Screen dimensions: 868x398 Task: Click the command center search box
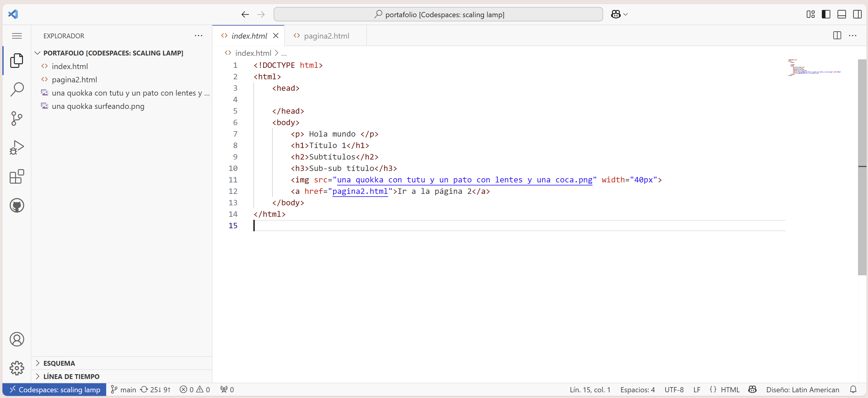coord(438,14)
